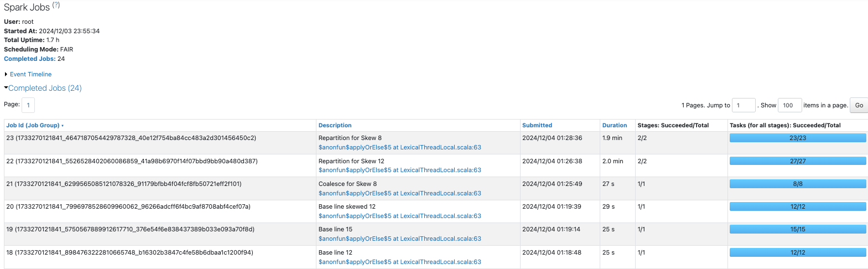
Task: Click the 8/8 task progress bar
Action: click(x=798, y=184)
